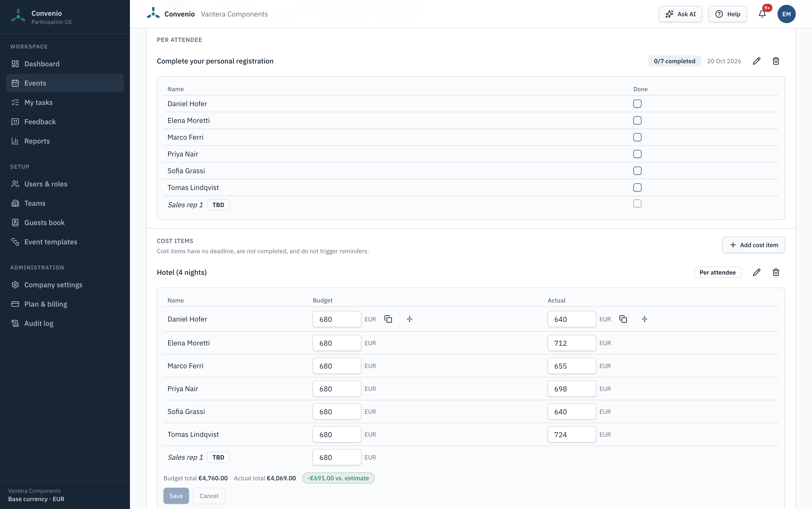Open the notifications bell
The height and width of the screenshot is (509, 812).
click(x=762, y=14)
